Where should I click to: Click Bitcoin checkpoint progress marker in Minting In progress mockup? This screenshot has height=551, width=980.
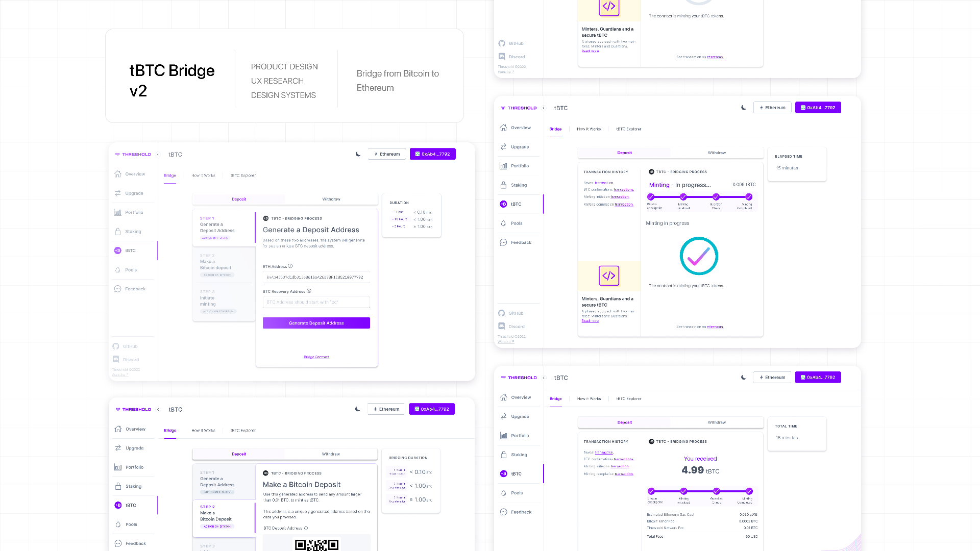click(651, 197)
